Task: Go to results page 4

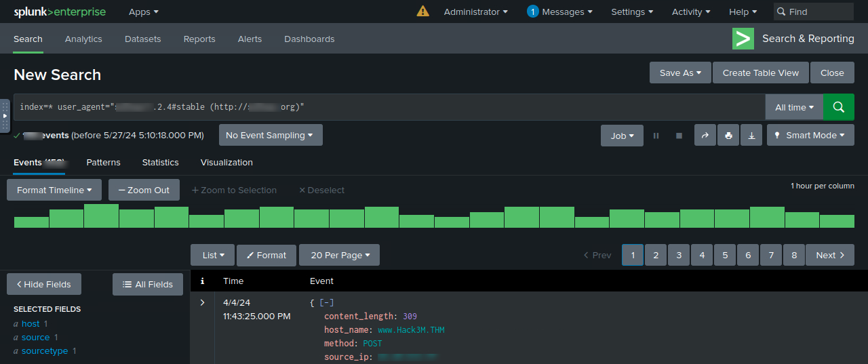Action: pos(702,255)
